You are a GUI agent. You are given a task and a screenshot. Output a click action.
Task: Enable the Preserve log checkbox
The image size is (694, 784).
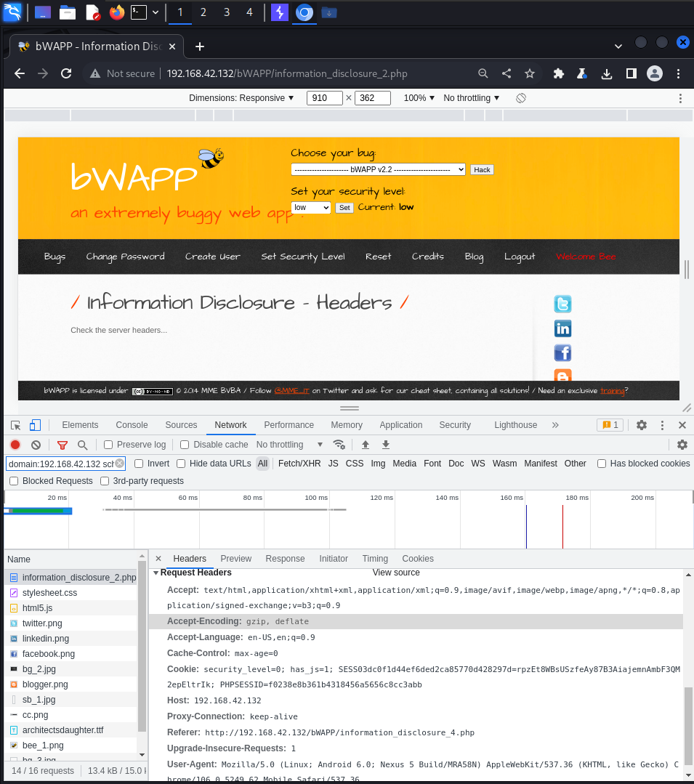pyautogui.click(x=108, y=445)
